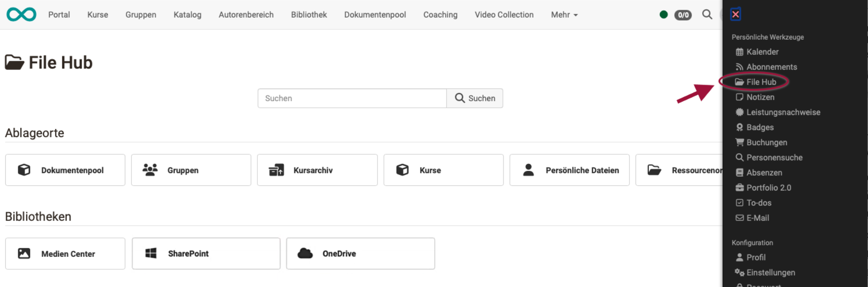Screen dimensions: 868x287
Task: Focus the Suchen text field
Action: (x=352, y=98)
